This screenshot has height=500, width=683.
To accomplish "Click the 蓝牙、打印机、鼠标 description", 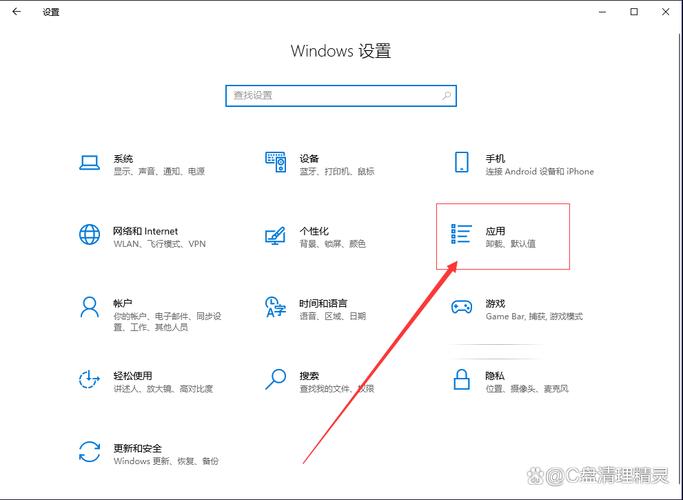I will click(x=337, y=171).
